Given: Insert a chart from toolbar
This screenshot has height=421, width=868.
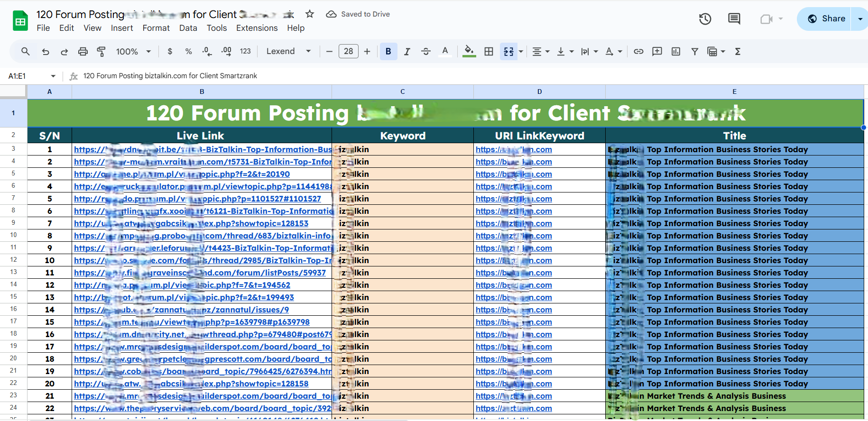Looking at the screenshot, I should 676,52.
